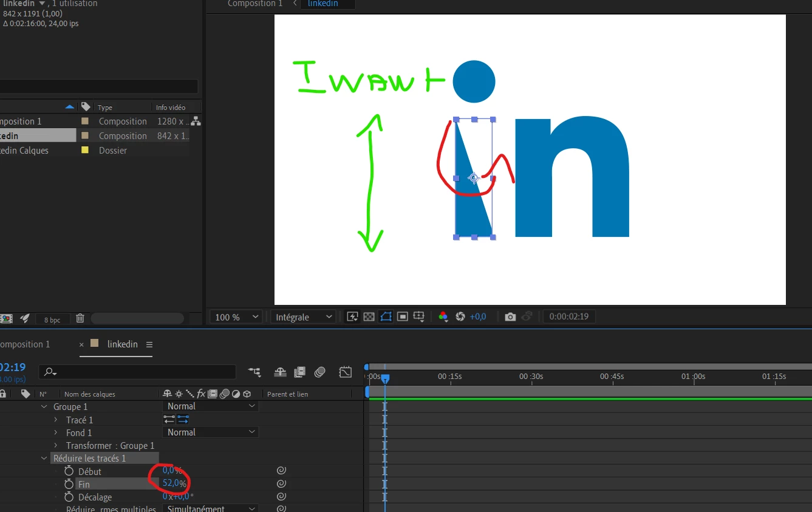Click the Fin 52,0% value
This screenshot has height=512, width=812.
click(x=174, y=483)
